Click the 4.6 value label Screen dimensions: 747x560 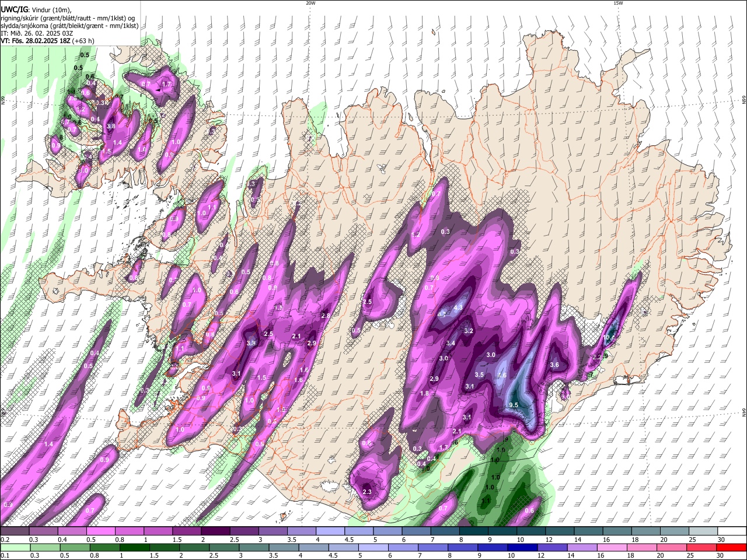502,375
